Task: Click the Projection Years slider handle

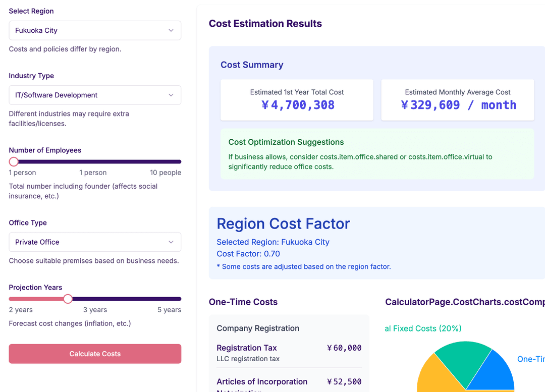Action: tap(68, 299)
